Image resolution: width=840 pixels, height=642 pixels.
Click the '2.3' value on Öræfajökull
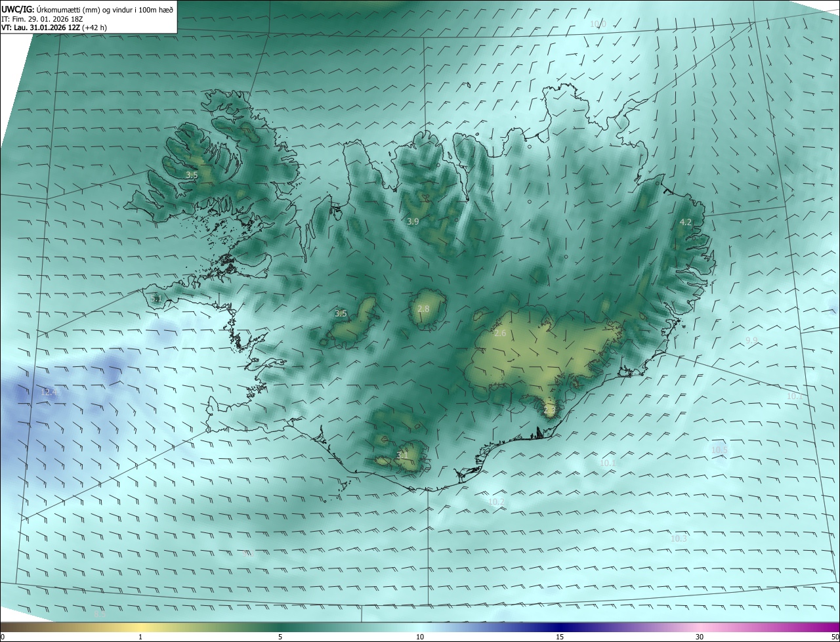pos(549,411)
